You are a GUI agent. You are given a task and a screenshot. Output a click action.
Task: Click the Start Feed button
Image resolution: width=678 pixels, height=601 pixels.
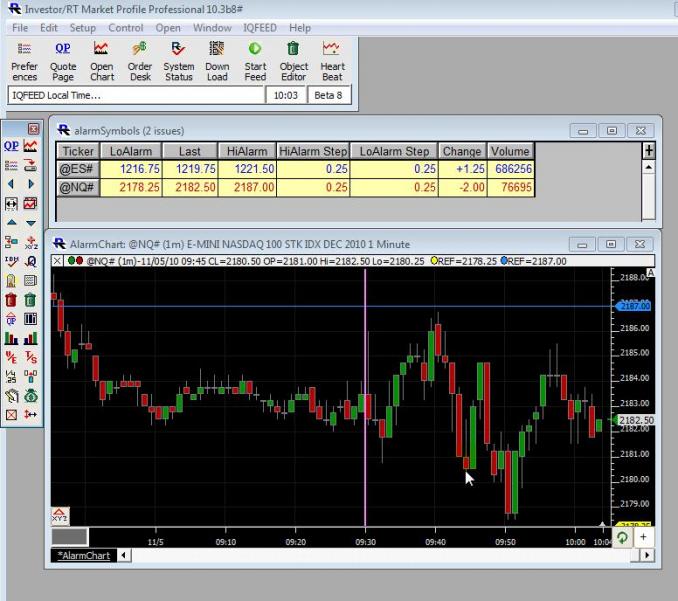pyautogui.click(x=255, y=61)
